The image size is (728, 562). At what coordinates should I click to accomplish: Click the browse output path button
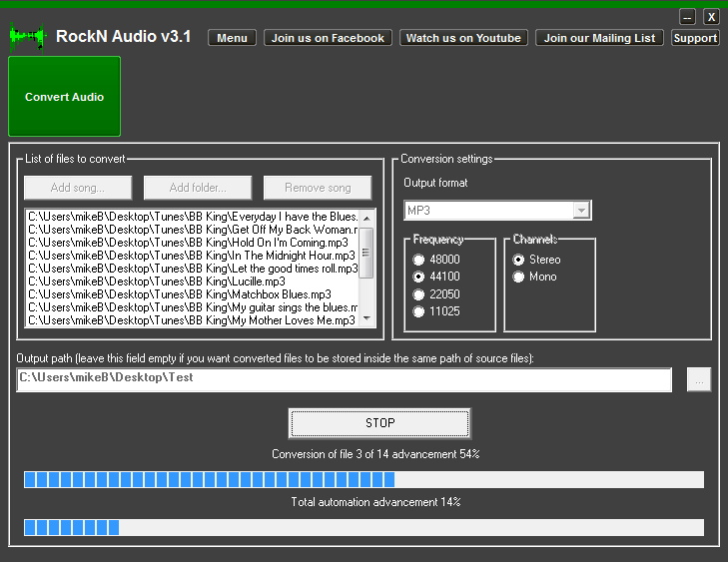tap(699, 380)
